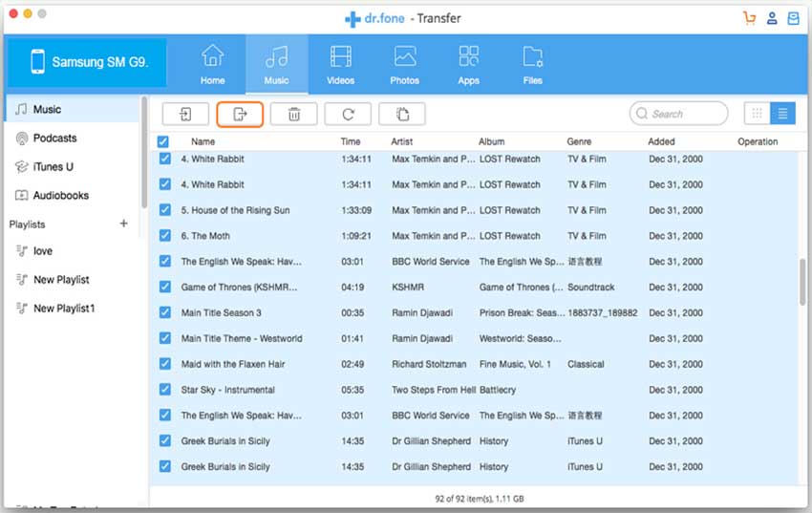Uncheck Main Title Theme - Westworld
The width and height of the screenshot is (812, 513).
pos(164,338)
